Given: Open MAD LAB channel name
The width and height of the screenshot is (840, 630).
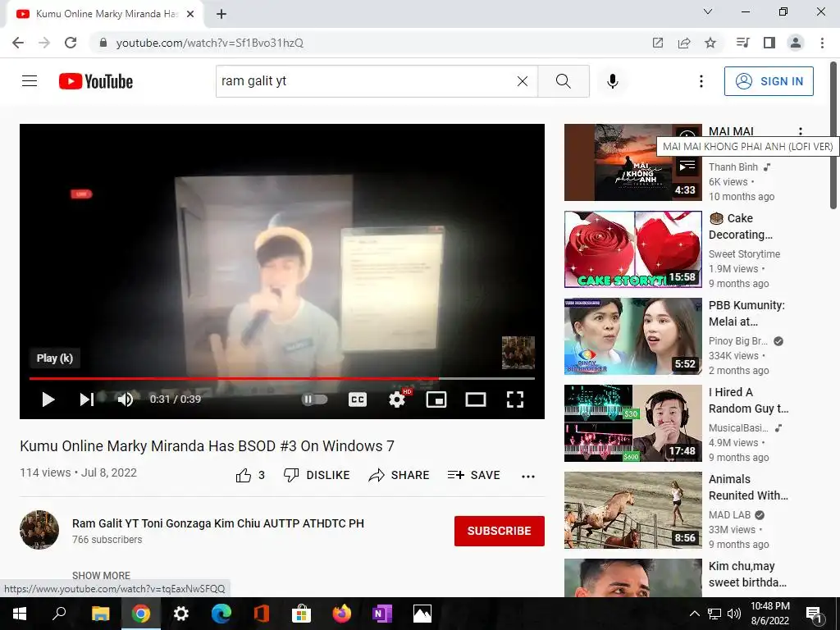Looking at the screenshot, I should [x=729, y=515].
